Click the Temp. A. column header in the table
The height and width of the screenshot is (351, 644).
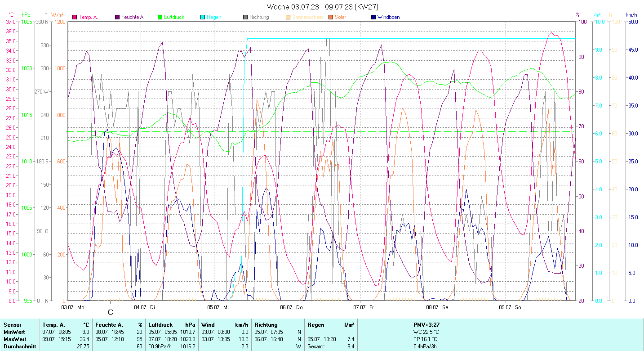(53, 324)
